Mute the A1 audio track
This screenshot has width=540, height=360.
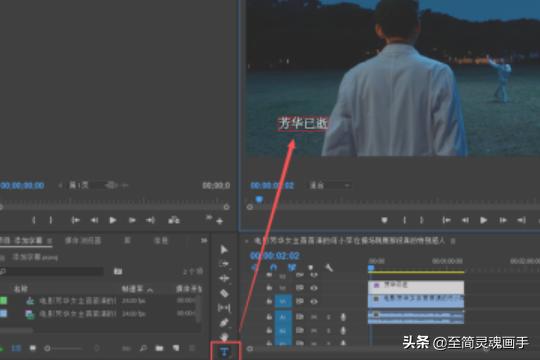314,317
